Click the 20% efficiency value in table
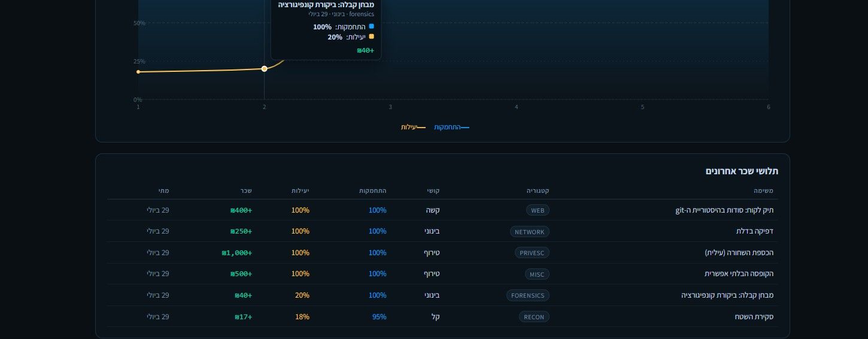Viewport: 868px width, 339px height. 302,295
